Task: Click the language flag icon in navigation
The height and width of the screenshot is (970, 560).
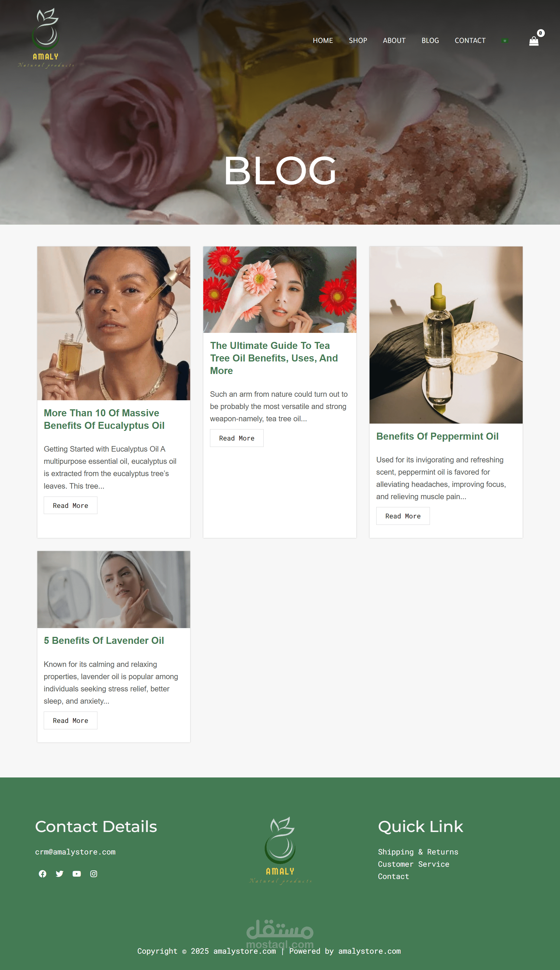Action: pyautogui.click(x=505, y=40)
